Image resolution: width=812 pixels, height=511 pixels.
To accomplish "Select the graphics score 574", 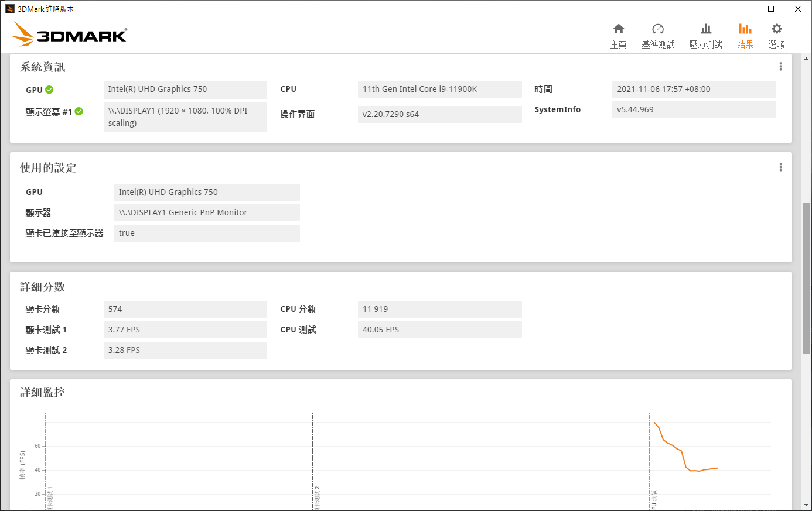I will [x=185, y=309].
